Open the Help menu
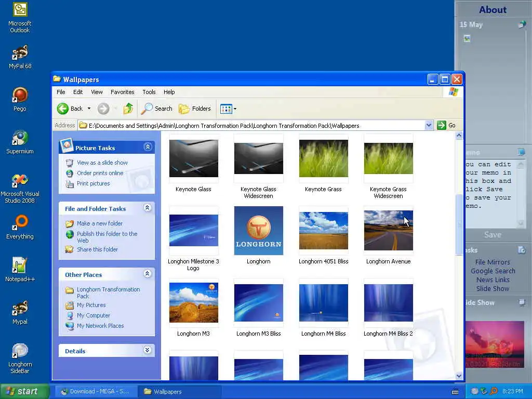Viewport: 532px width, 399px height. click(x=169, y=92)
